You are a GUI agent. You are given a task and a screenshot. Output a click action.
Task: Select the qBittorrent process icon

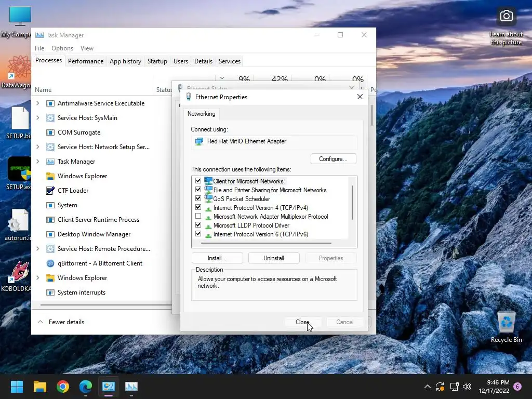[x=50, y=263]
